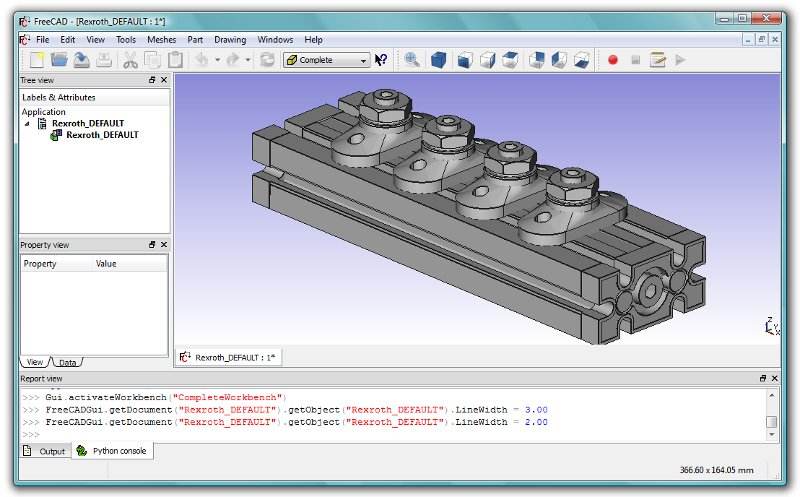Click the What's This help cursor icon
Screen dimensions: 800x497
(381, 60)
